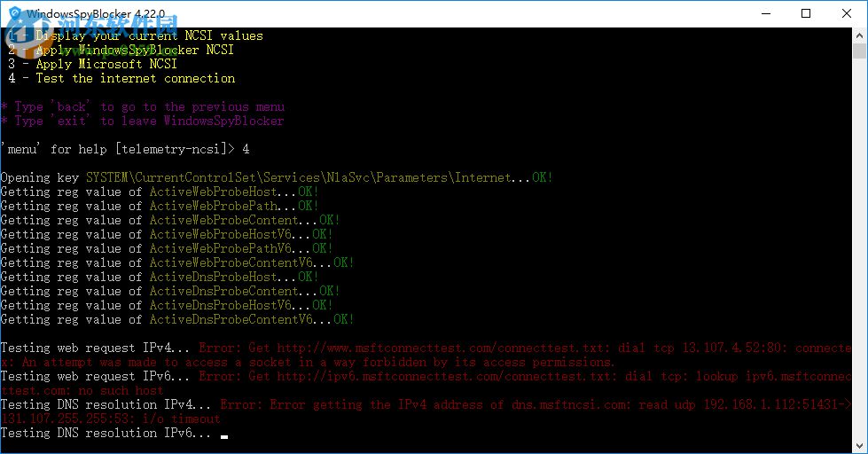Click the 'back' previous menu hint line

[x=142, y=107]
